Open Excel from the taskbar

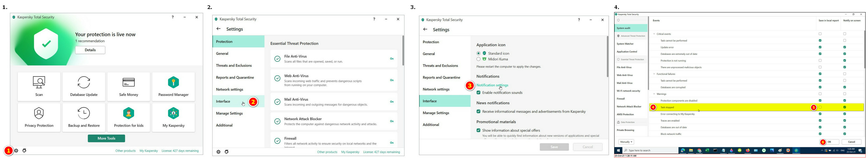coord(707,151)
